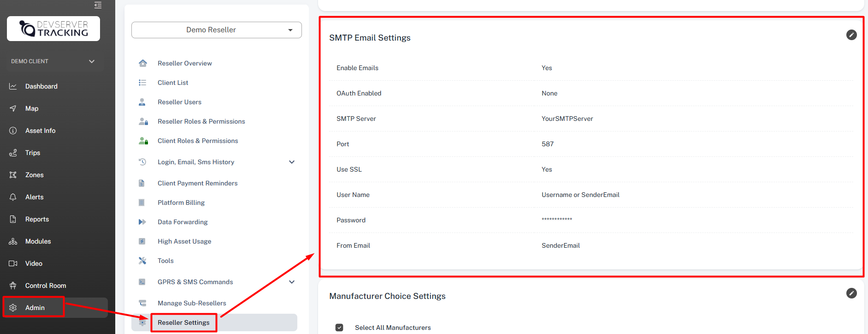The image size is (868, 334).
Task: Click the SMTP Email Settings edit pencil icon
Action: 851,35
